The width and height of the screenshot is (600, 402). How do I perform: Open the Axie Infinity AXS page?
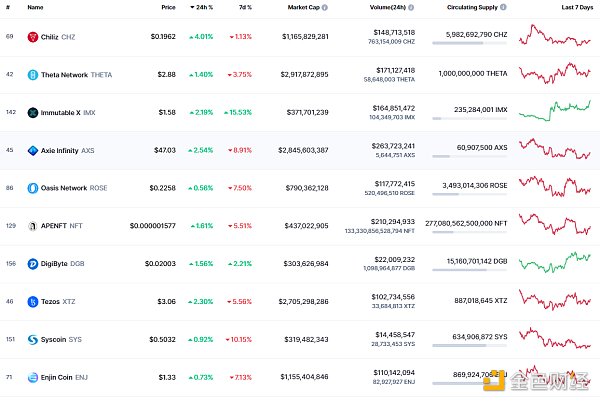click(67, 151)
